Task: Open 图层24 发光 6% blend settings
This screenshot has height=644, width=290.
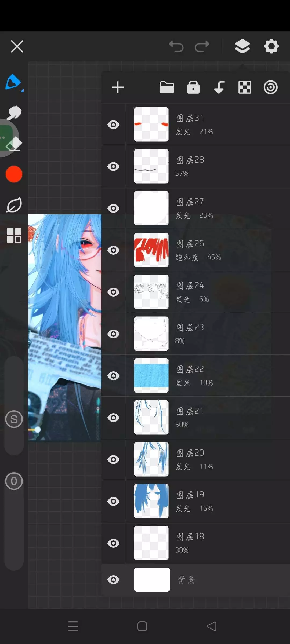Action: (x=192, y=299)
